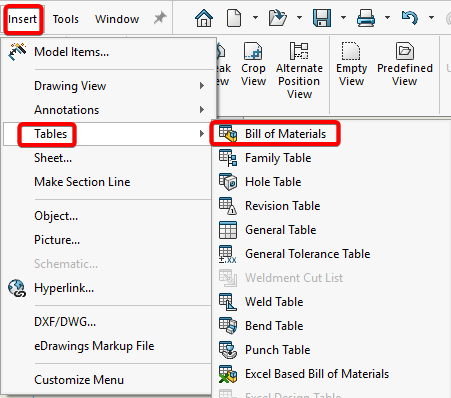Select the Alternate Position View tool
The image size is (451, 398).
(299, 71)
